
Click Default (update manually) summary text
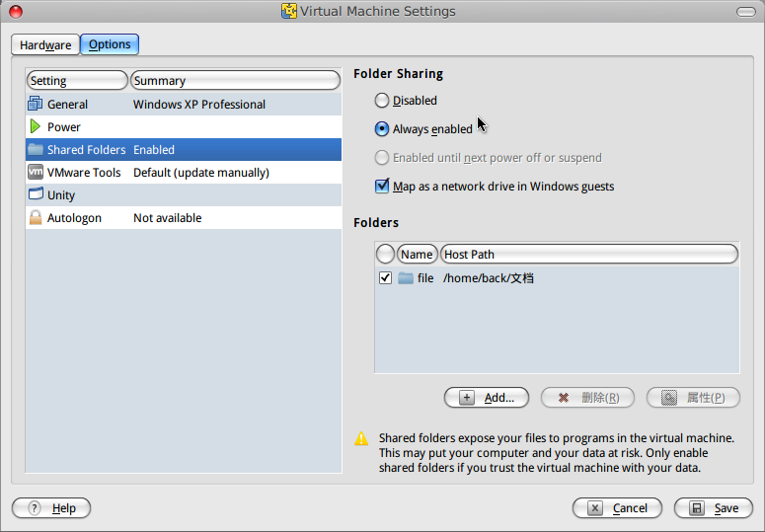tap(201, 173)
